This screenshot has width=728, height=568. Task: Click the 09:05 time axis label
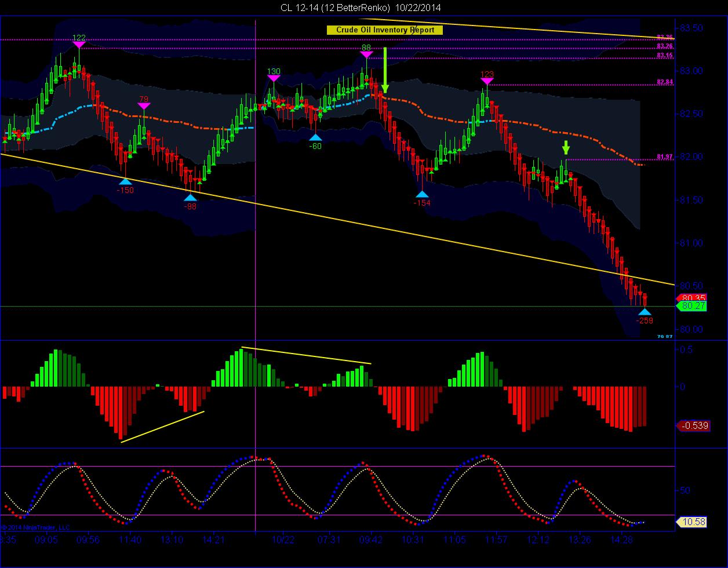point(46,540)
